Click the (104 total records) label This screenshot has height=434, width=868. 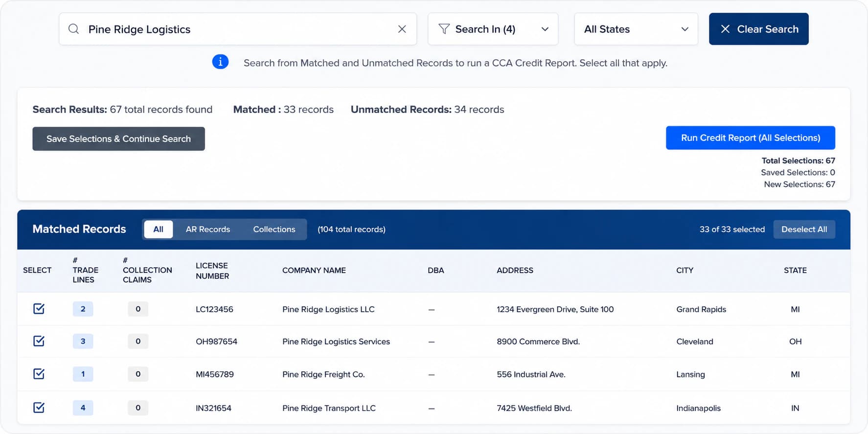point(351,229)
